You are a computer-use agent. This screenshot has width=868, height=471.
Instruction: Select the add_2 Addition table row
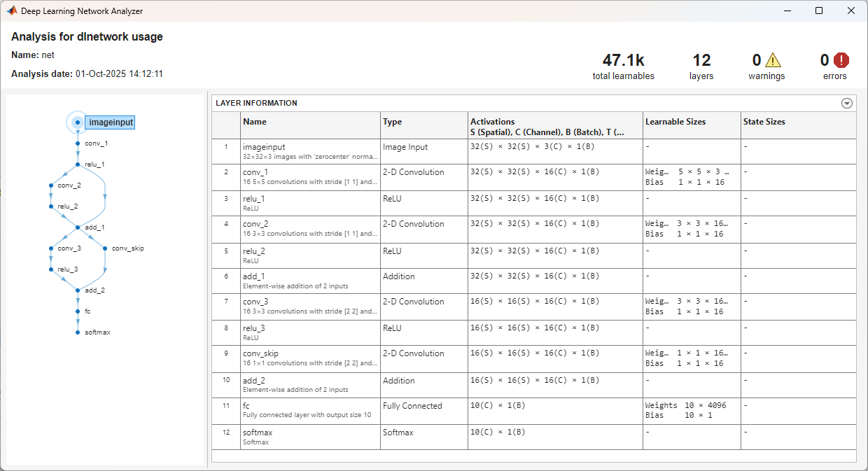pyautogui.click(x=534, y=386)
